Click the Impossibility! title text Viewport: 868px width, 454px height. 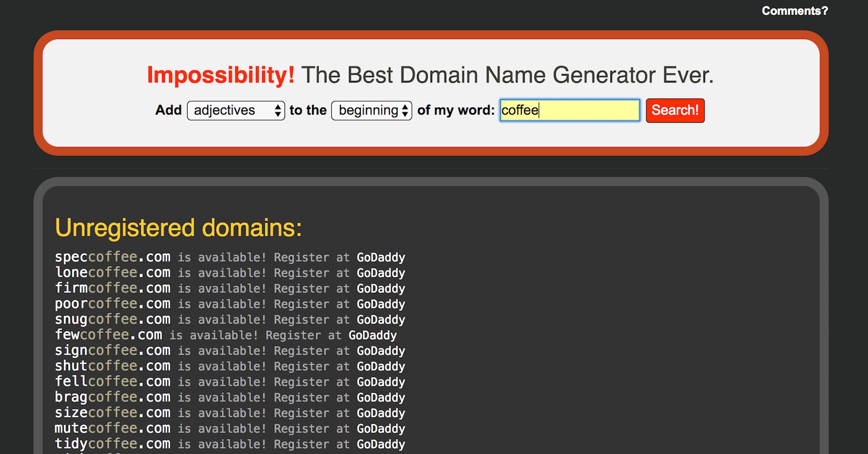coord(220,75)
